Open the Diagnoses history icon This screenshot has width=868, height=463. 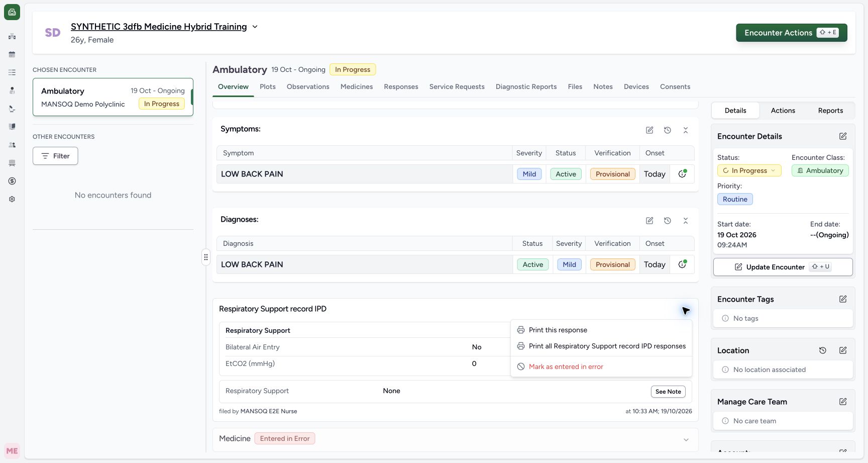pos(668,221)
